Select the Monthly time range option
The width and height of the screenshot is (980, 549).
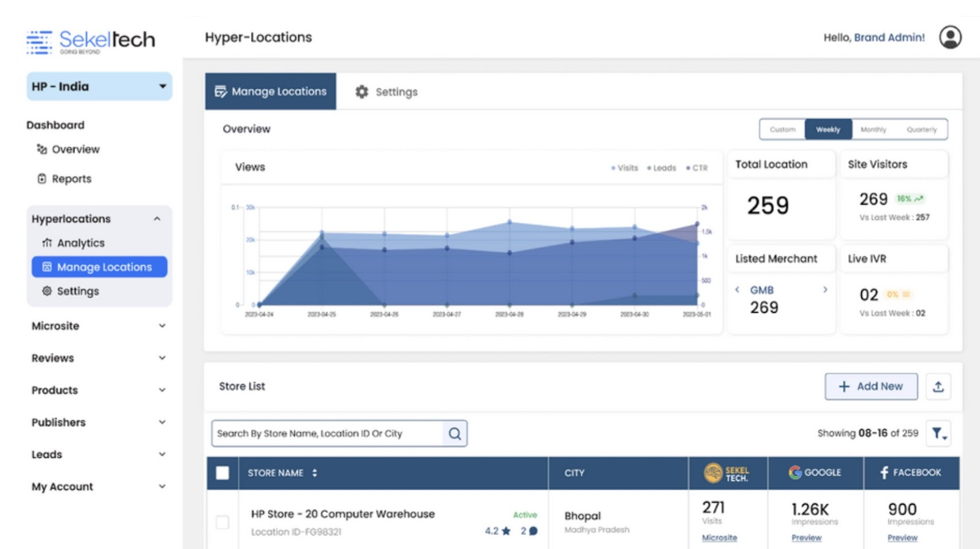pyautogui.click(x=873, y=130)
